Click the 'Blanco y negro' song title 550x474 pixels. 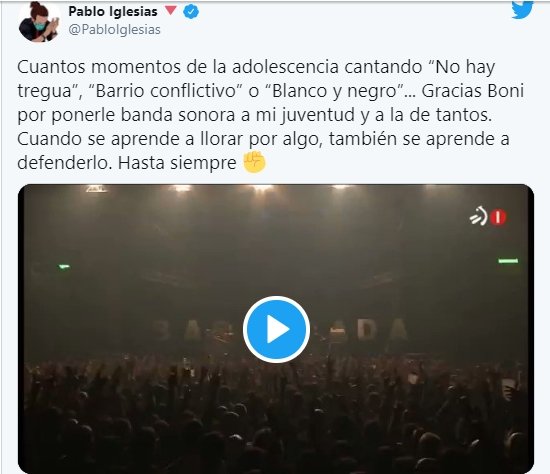click(337, 91)
